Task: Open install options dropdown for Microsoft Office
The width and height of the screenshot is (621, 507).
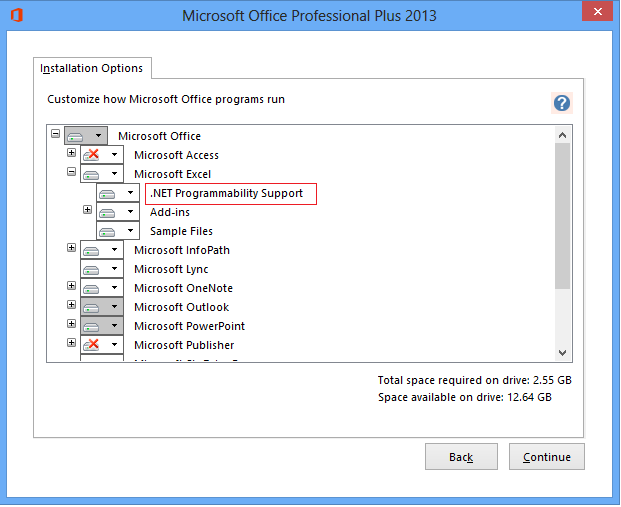Action: coord(86,136)
